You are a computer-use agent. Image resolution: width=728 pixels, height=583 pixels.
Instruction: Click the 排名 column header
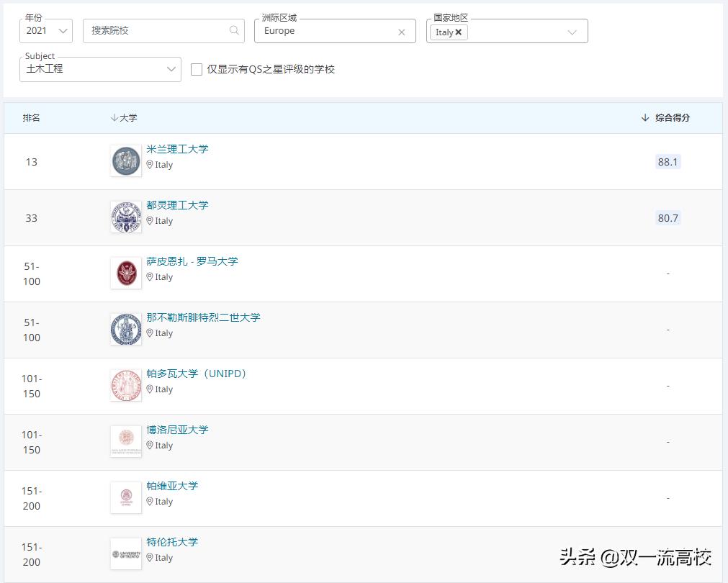[32, 117]
